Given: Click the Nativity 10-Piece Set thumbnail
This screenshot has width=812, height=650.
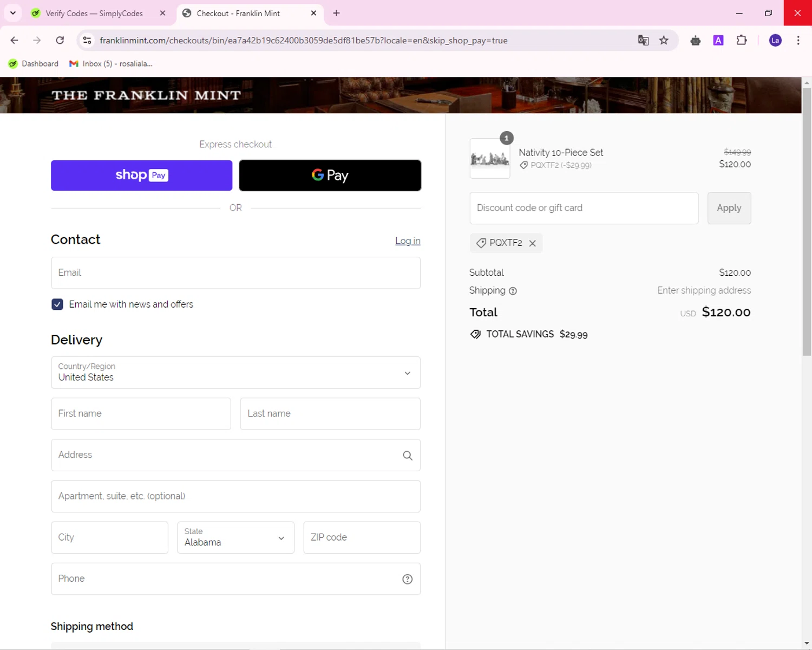Looking at the screenshot, I should tap(490, 158).
